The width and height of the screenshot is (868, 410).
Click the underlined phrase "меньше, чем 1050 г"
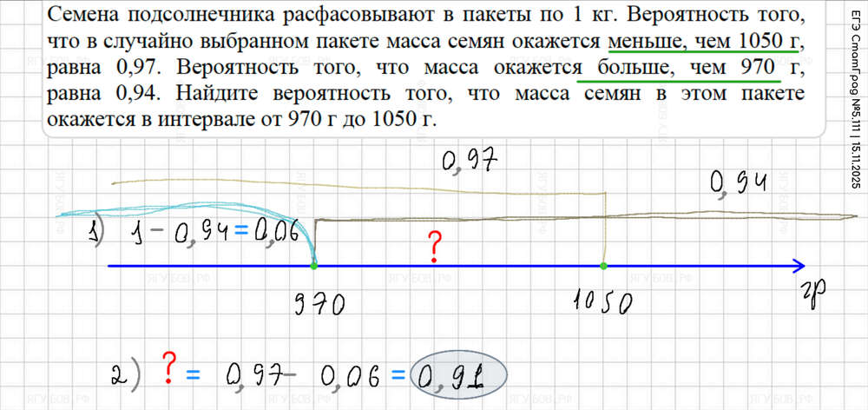coord(705,42)
